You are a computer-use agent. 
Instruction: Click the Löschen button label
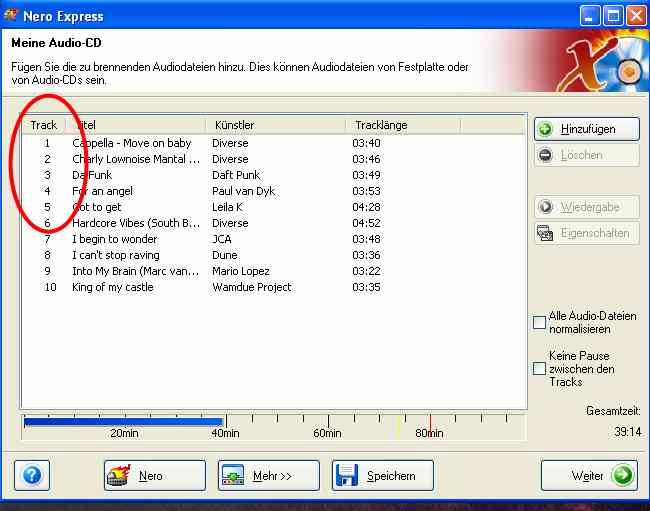pos(582,155)
